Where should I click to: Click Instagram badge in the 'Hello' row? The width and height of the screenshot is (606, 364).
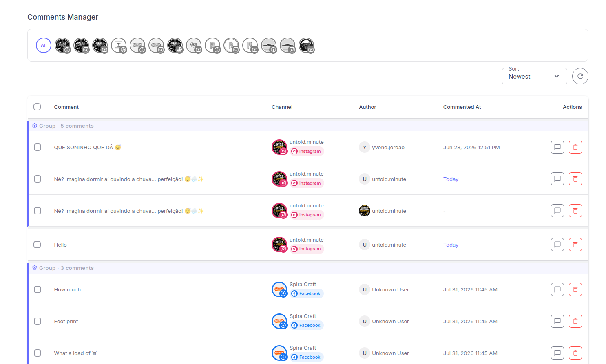pos(307,249)
